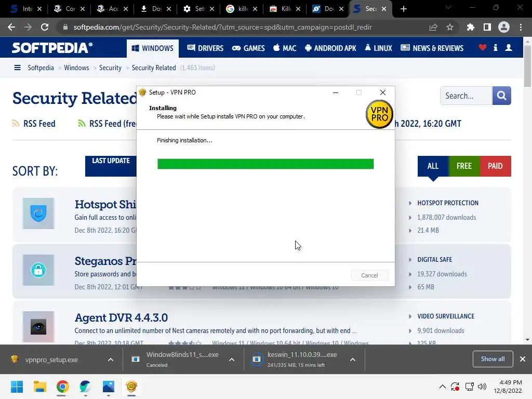Bookmark this page with the star icon
Viewport: 532px width, 399px height.
pyautogui.click(x=450, y=27)
